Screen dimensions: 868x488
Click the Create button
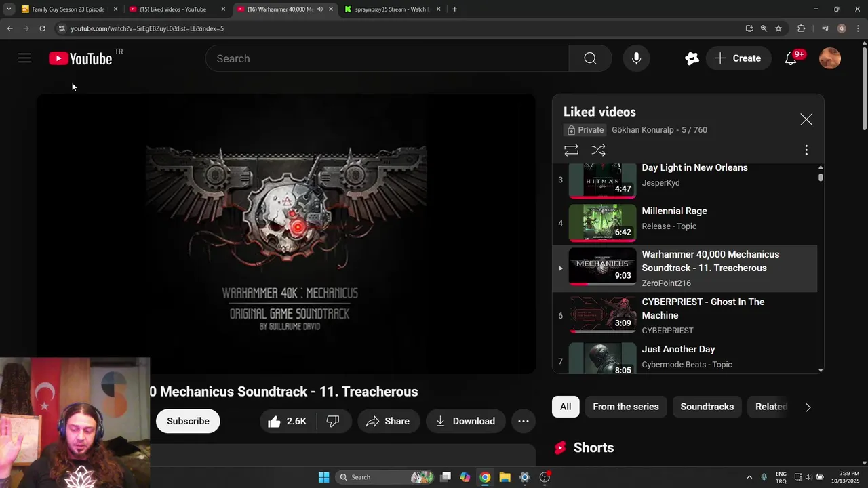click(x=738, y=58)
